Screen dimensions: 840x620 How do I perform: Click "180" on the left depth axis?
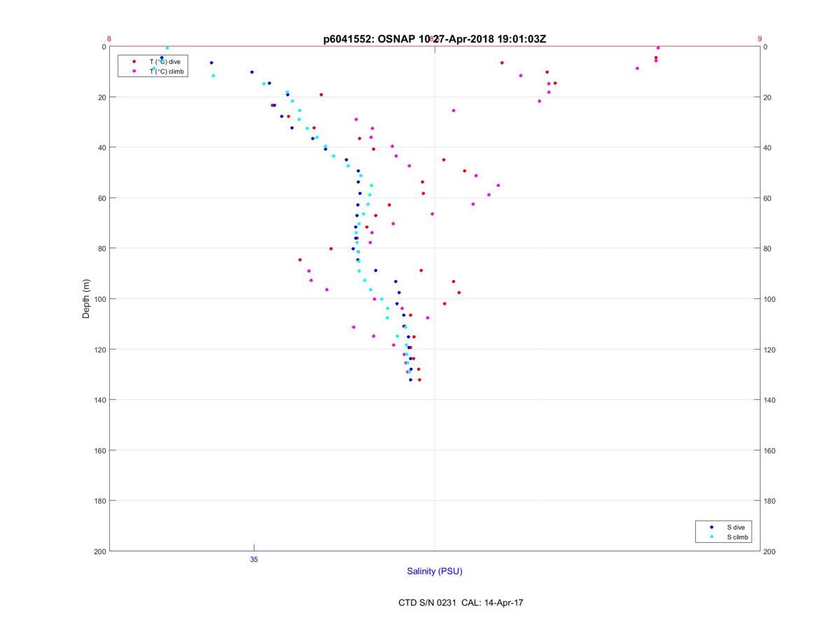pos(99,501)
